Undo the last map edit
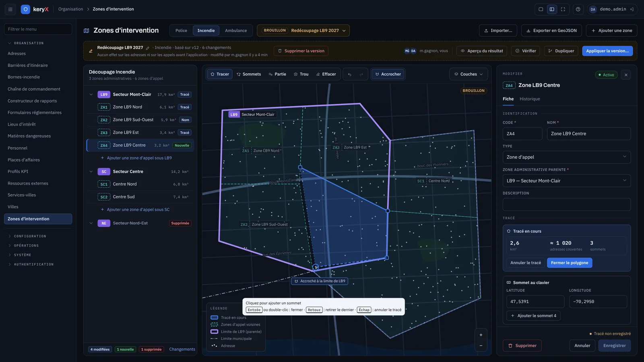This screenshot has width=644, height=362. [350, 74]
